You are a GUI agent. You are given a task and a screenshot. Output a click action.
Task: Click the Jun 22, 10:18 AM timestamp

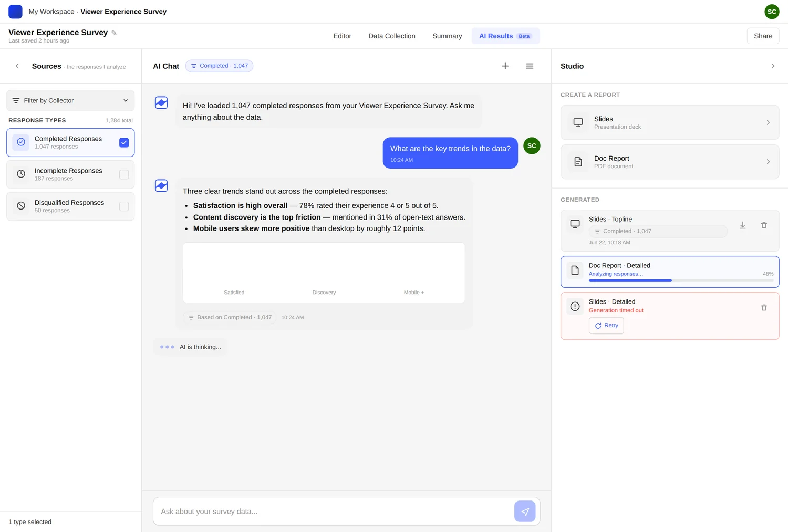click(609, 243)
